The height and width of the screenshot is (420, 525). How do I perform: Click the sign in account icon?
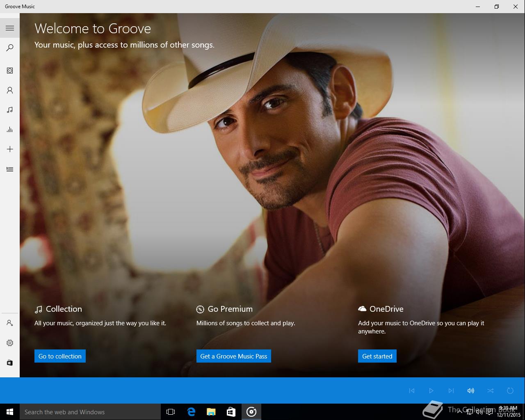point(10,323)
